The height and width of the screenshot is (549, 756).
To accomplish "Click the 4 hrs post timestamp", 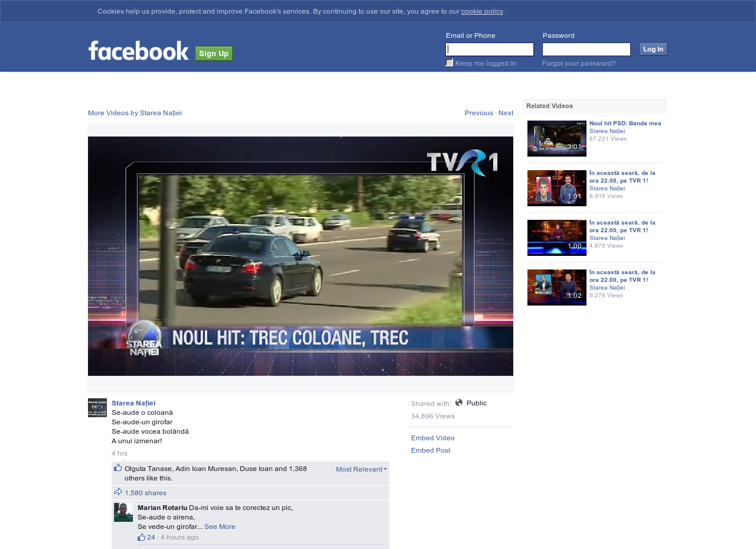I will point(119,453).
